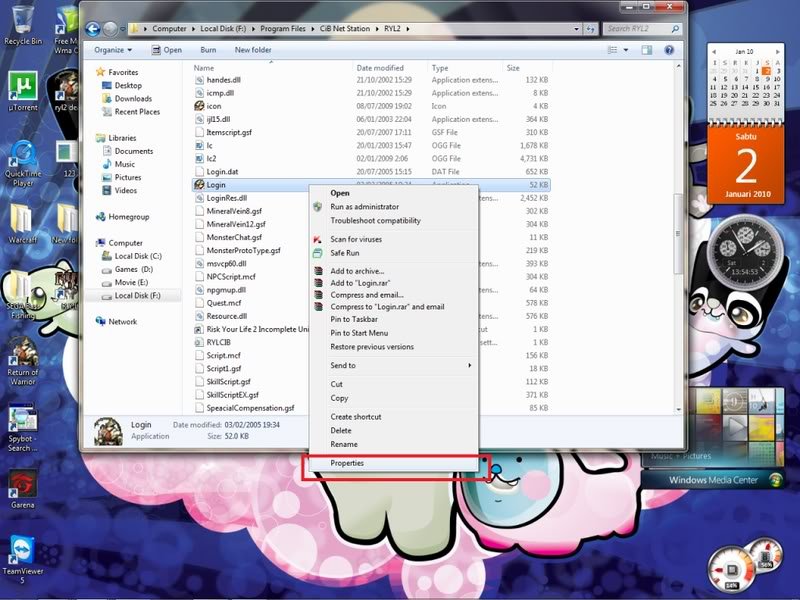Go back with the Explorer back arrow

(92, 29)
